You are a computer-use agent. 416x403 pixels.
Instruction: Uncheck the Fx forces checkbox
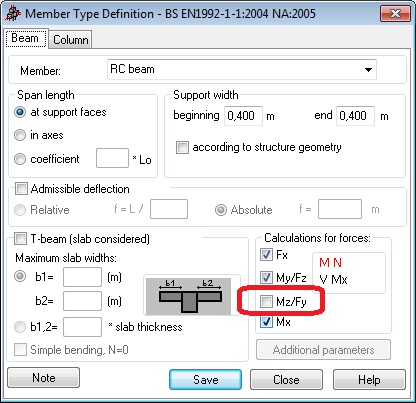(266, 255)
